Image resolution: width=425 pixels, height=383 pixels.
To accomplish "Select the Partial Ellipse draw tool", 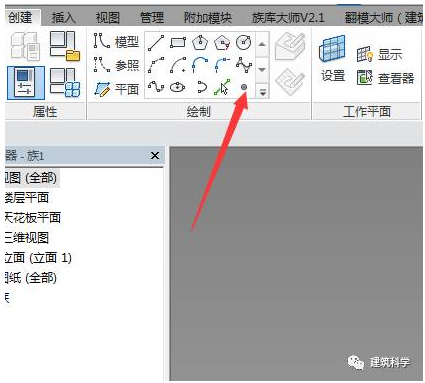I will [201, 87].
